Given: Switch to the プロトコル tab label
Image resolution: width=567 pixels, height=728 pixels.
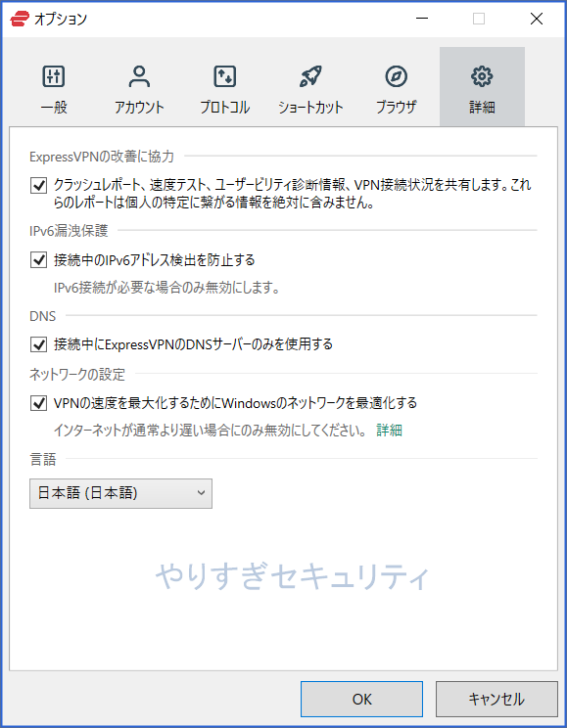Looking at the screenshot, I should pyautogui.click(x=225, y=108).
